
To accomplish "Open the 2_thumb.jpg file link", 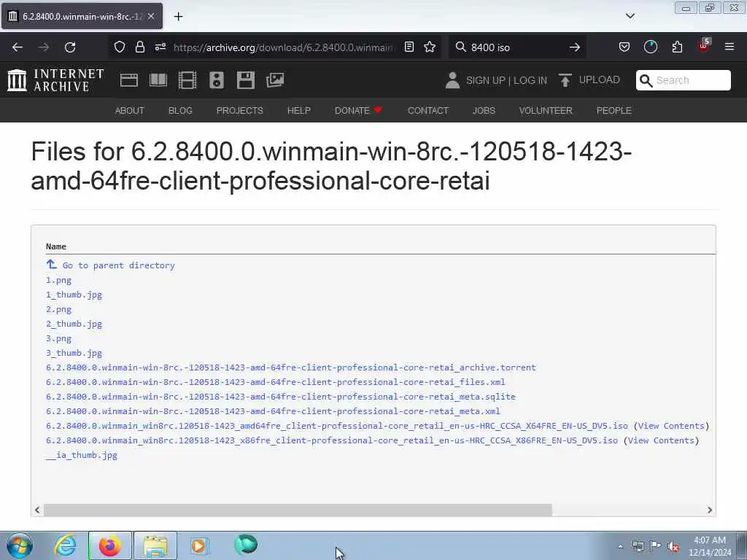I will 74,324.
